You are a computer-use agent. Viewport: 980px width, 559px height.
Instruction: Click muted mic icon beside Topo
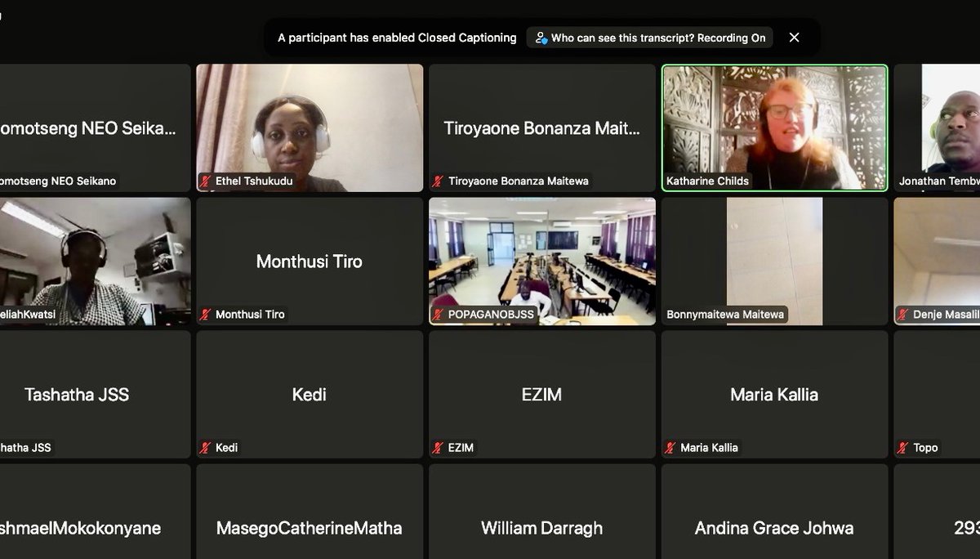click(x=903, y=448)
